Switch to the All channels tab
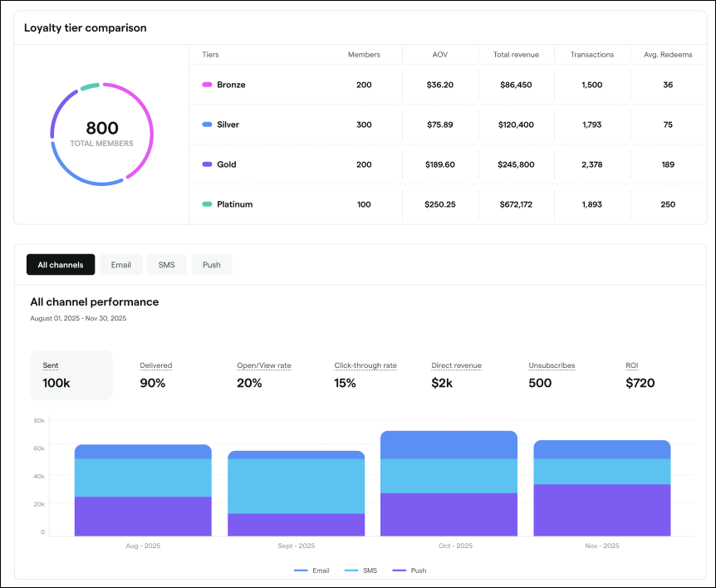The image size is (716, 588). (x=61, y=265)
